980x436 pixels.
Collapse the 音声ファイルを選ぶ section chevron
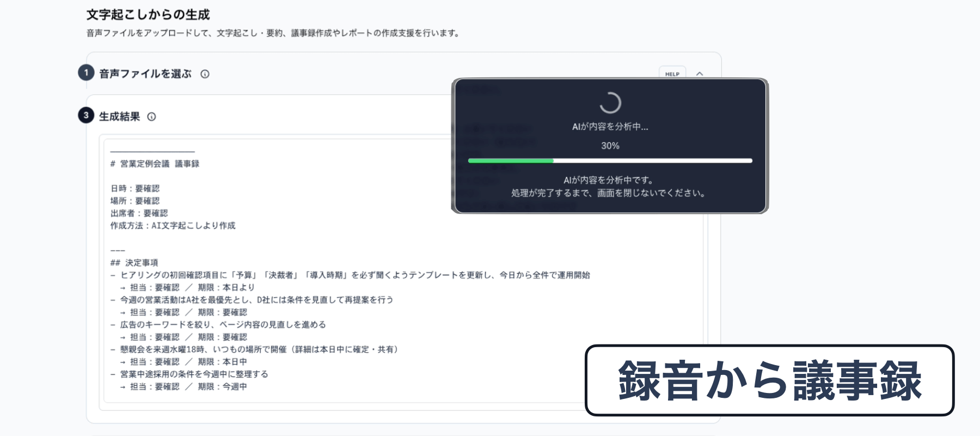(700, 74)
